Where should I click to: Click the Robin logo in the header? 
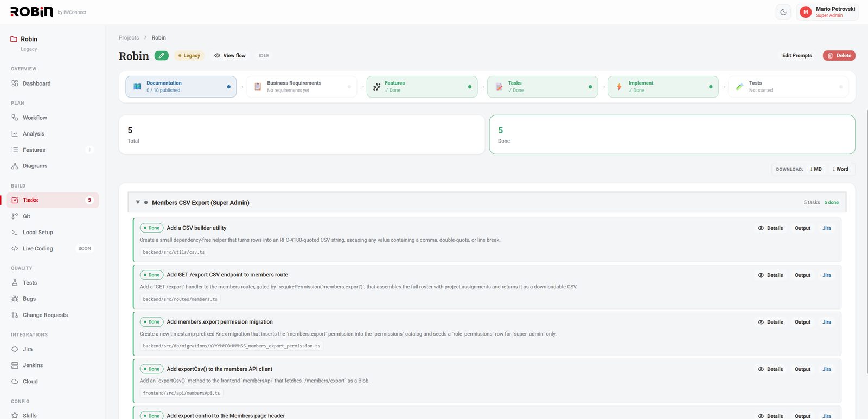point(31,12)
